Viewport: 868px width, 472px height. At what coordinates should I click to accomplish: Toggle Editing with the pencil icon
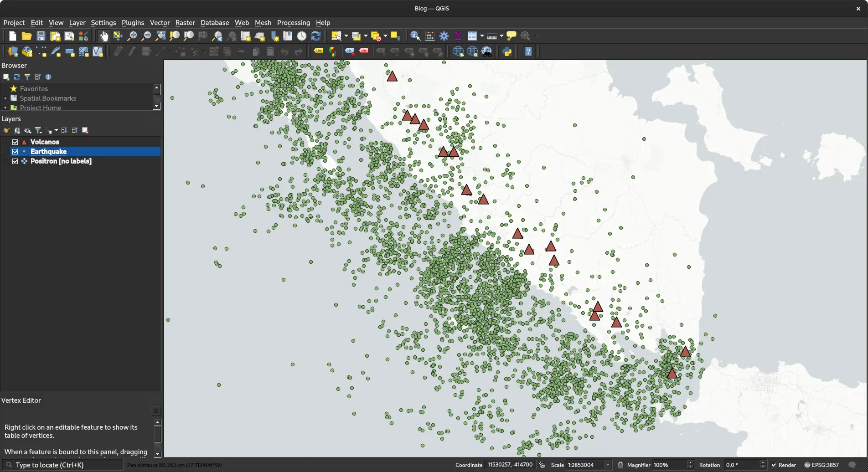tap(131, 51)
